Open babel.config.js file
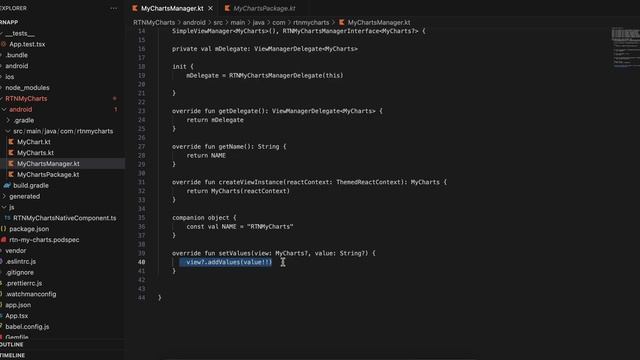This screenshot has width=640, height=360. (x=27, y=327)
